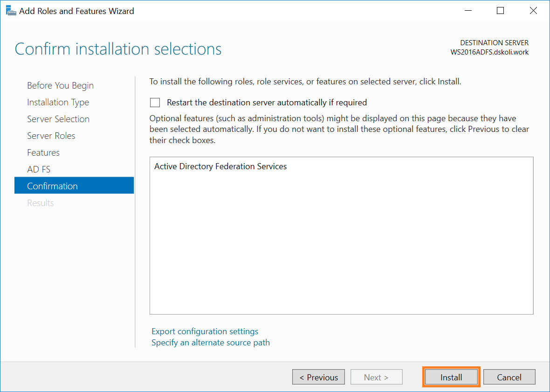Open the Installation Type step
Viewport: 550px width, 392px height.
(58, 102)
